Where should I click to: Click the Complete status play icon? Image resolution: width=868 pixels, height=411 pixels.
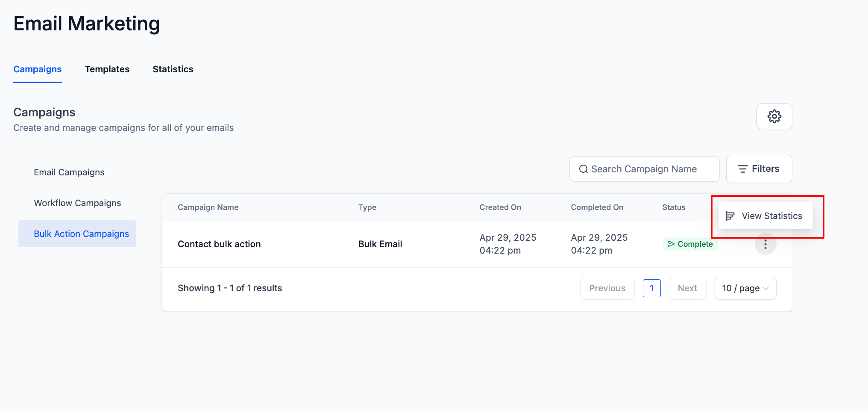click(x=671, y=244)
